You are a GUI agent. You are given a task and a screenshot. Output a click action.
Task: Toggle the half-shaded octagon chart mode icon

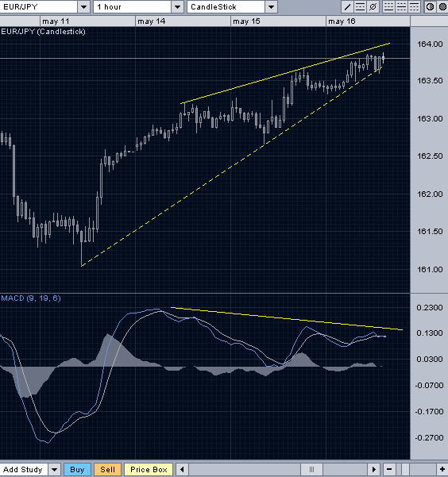click(x=430, y=6)
